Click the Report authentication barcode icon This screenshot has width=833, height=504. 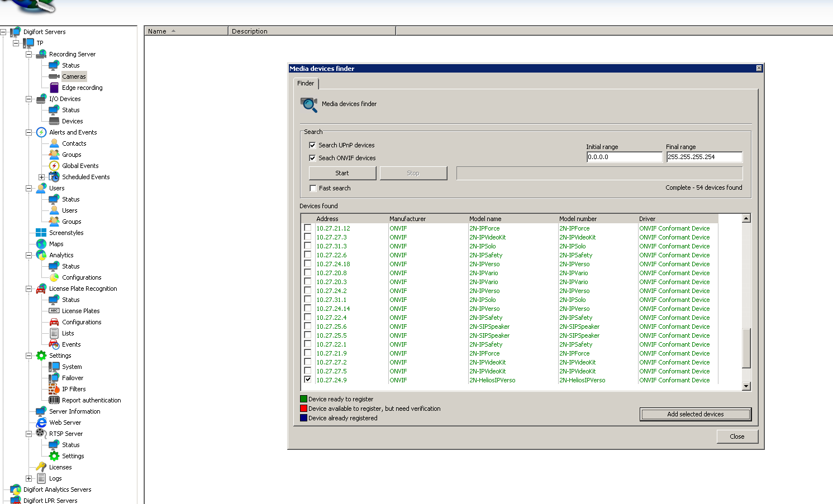tap(54, 400)
